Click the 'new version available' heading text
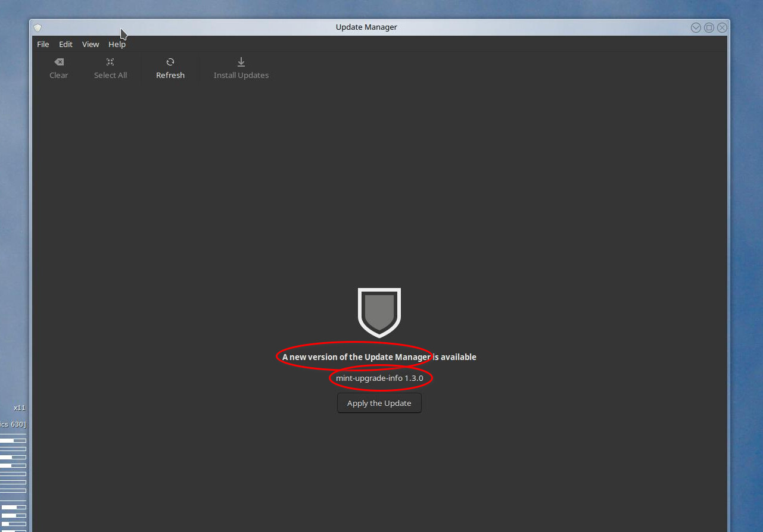Viewport: 763px width, 532px height. coord(379,357)
